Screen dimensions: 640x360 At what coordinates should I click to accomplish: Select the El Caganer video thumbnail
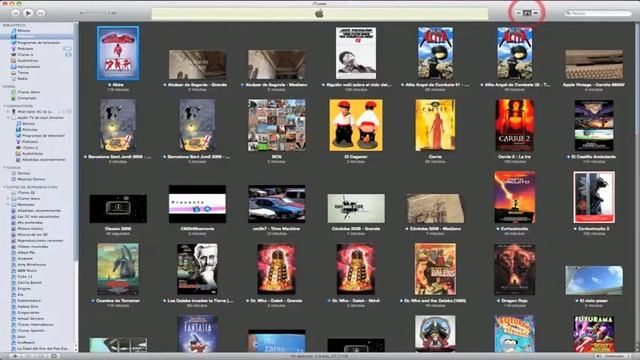(x=356, y=125)
